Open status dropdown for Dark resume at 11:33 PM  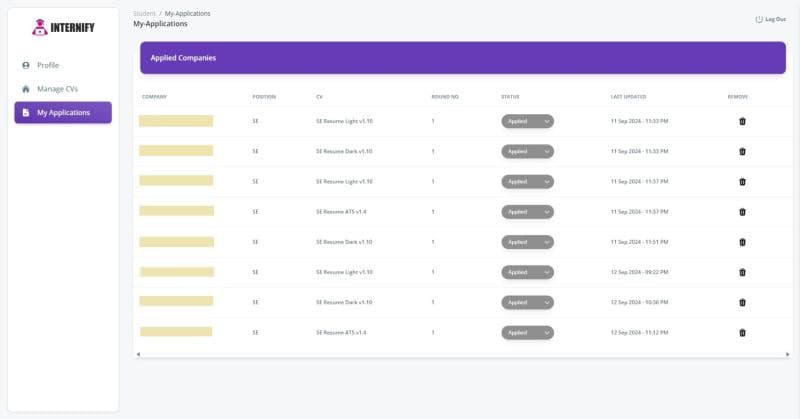pyautogui.click(x=528, y=152)
